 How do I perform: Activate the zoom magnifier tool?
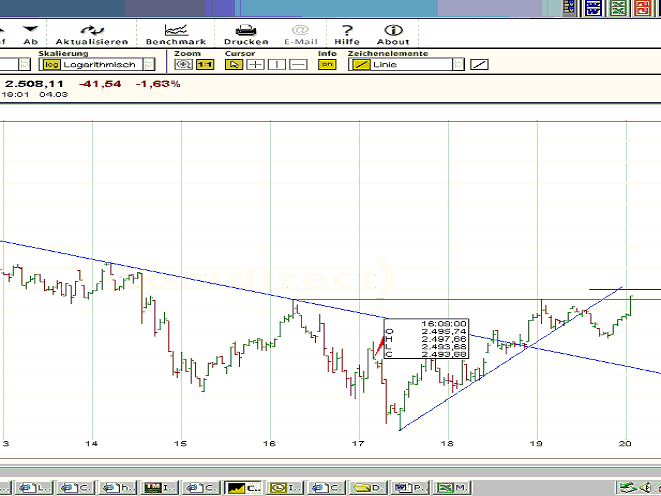(x=184, y=64)
